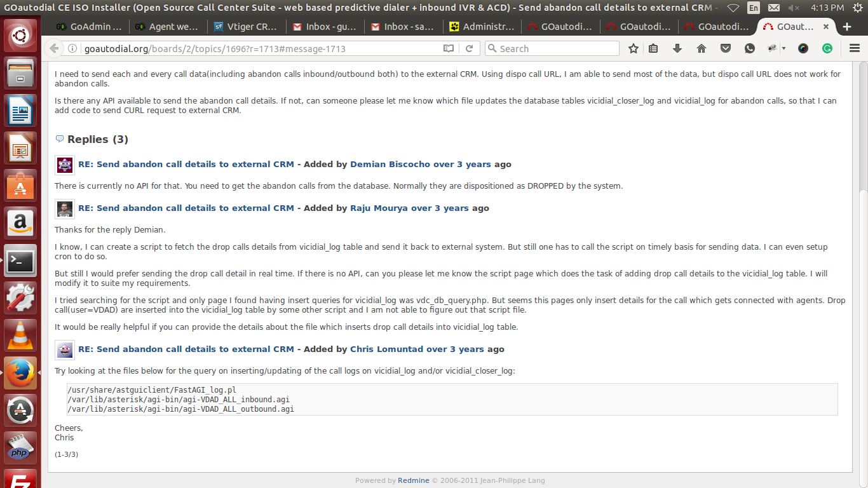The image size is (868, 488).
Task: Open site information icon in address bar
Action: click(x=72, y=49)
